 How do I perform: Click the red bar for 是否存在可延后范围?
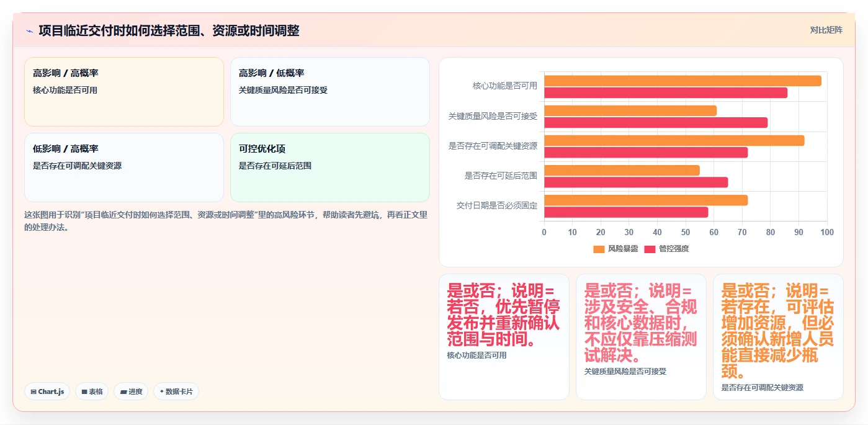click(x=636, y=182)
